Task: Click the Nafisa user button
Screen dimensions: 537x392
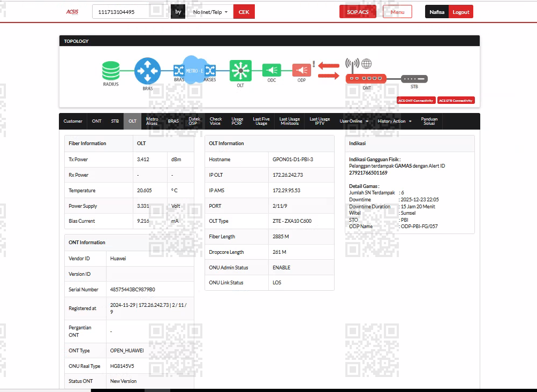Action: pos(437,12)
